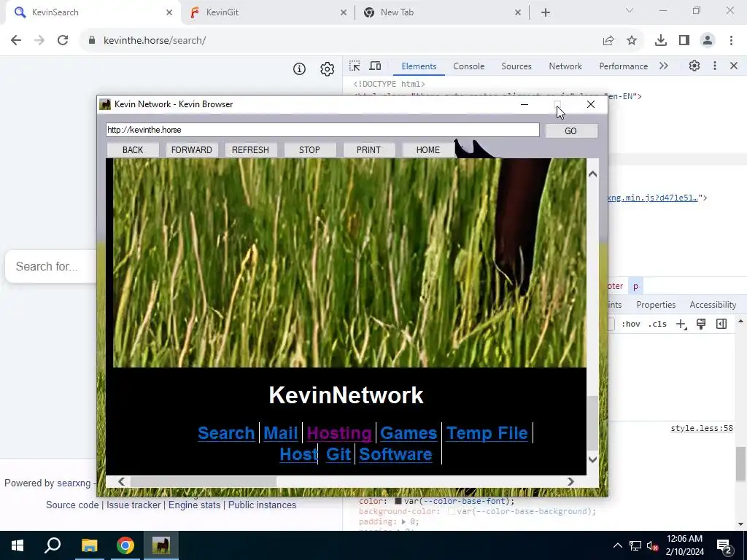Click the KevinSearch about info icon

click(x=299, y=69)
